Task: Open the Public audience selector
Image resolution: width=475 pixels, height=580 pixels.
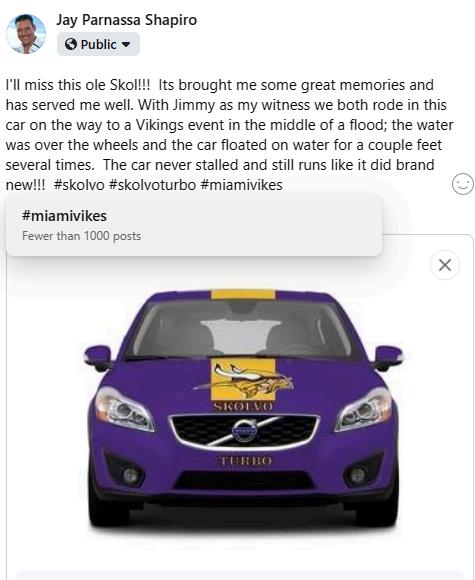Action: (x=98, y=44)
